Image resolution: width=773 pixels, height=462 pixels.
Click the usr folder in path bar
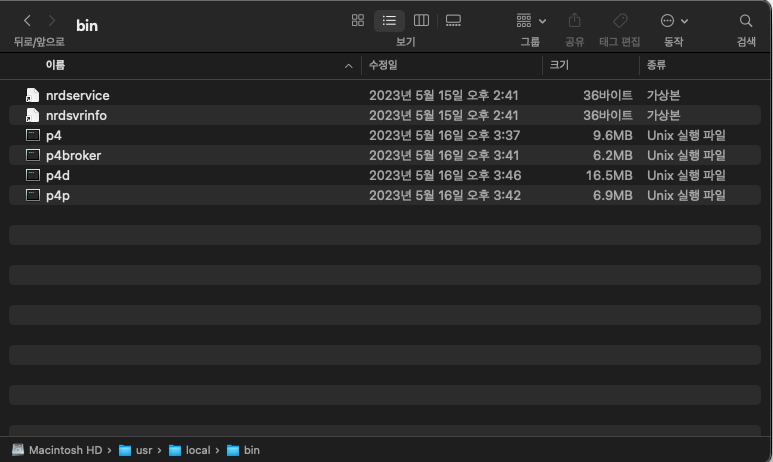click(x=136, y=450)
